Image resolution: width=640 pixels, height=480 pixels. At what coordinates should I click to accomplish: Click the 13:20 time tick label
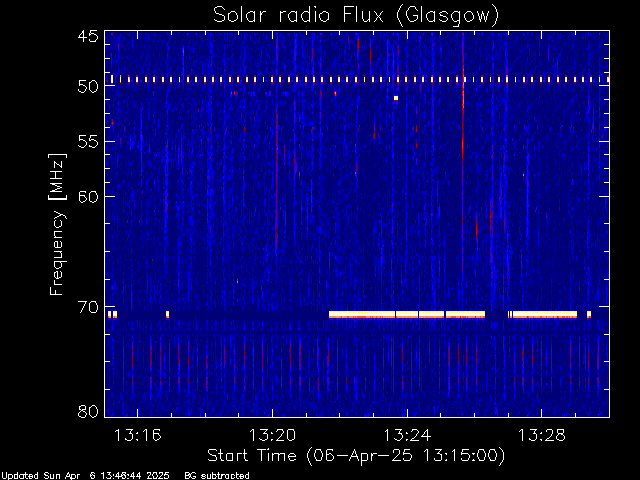(x=272, y=435)
